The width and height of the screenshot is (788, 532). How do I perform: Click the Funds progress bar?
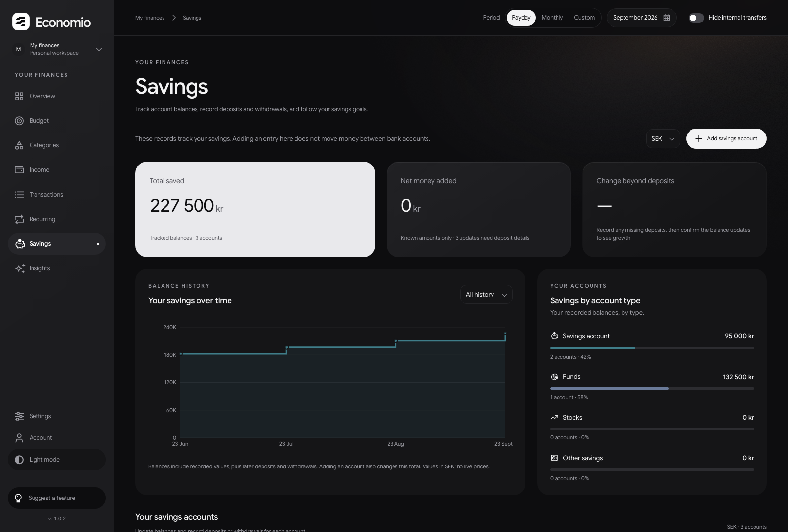[652, 388]
